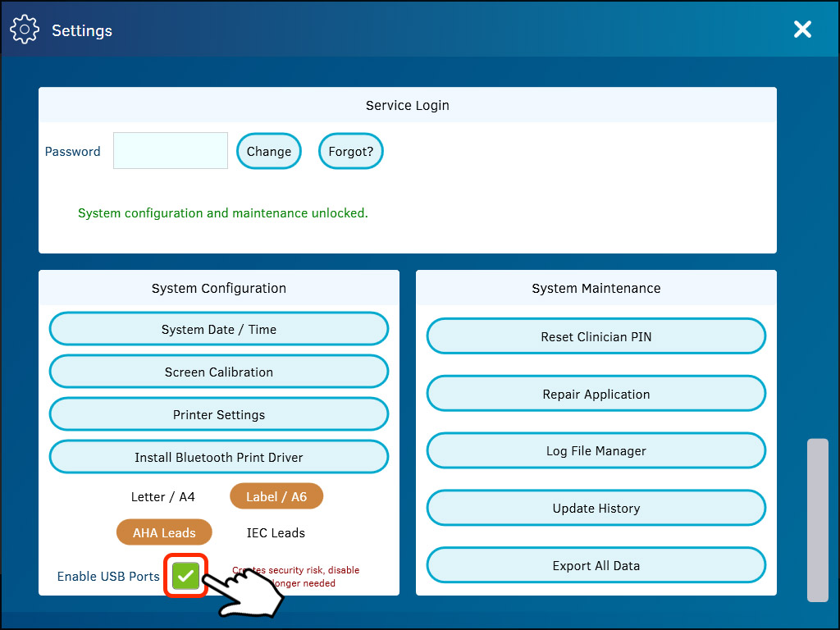Export All Data
The height and width of the screenshot is (630, 840).
tap(596, 565)
